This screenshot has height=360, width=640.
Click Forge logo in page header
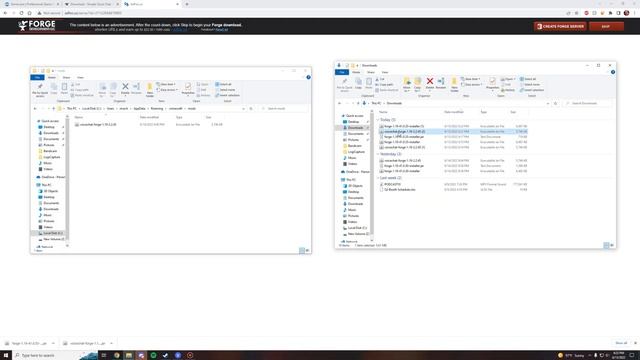coord(37,26)
